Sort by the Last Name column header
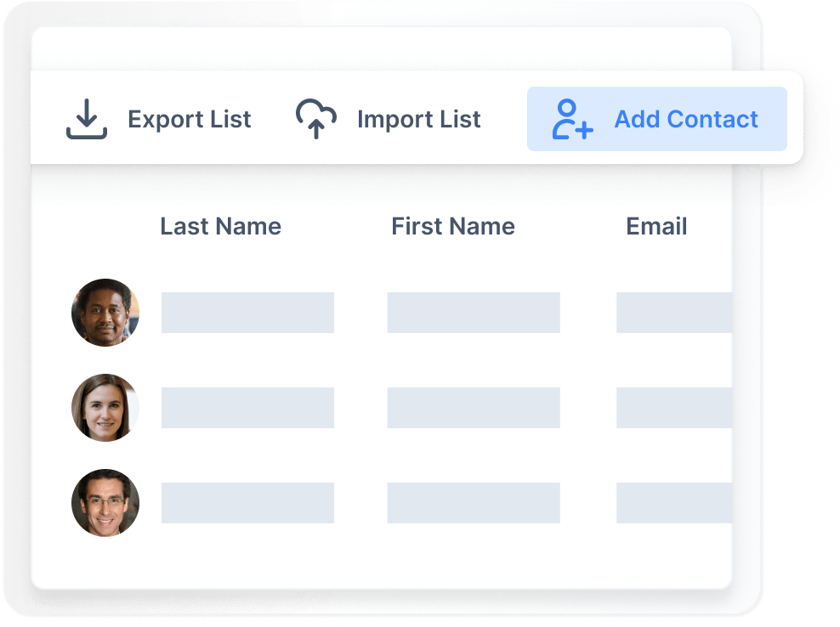The width and height of the screenshot is (840, 627). tap(220, 226)
